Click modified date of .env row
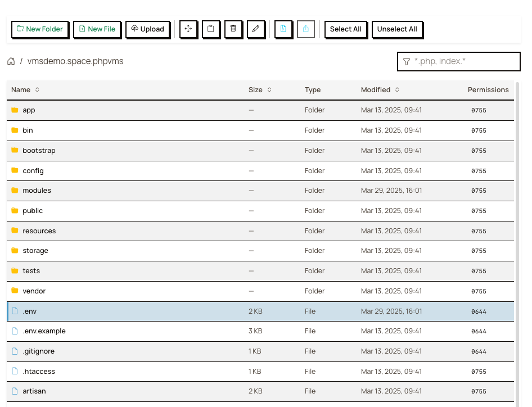532x407 pixels. click(x=391, y=311)
